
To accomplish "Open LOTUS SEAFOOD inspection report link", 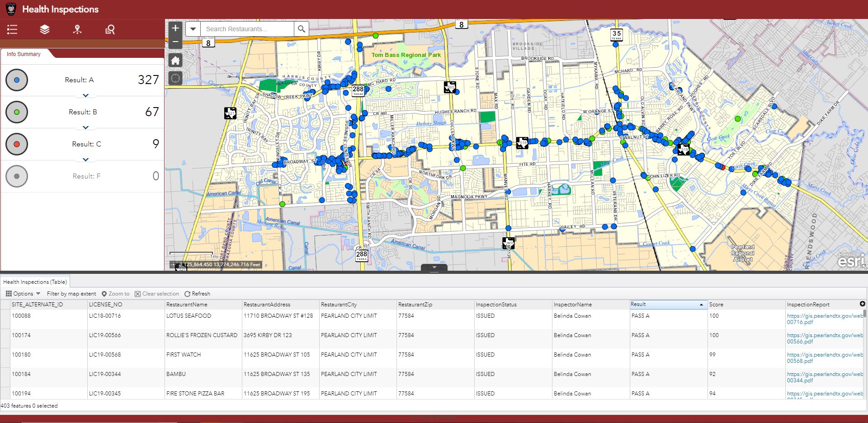I will [x=825, y=319].
